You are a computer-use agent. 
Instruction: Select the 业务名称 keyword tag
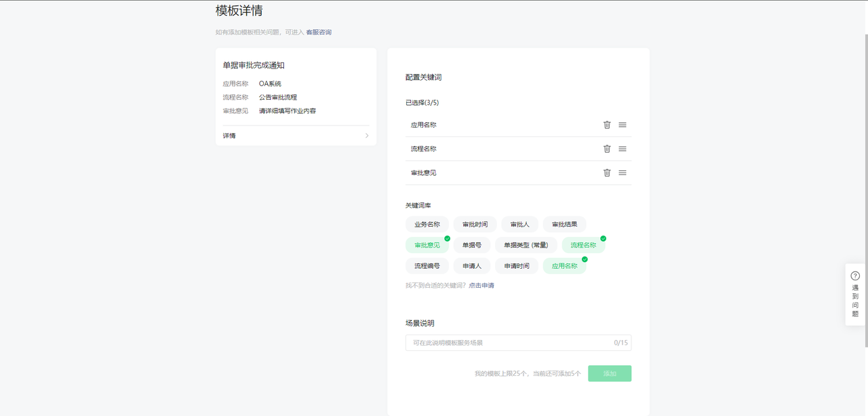point(427,225)
